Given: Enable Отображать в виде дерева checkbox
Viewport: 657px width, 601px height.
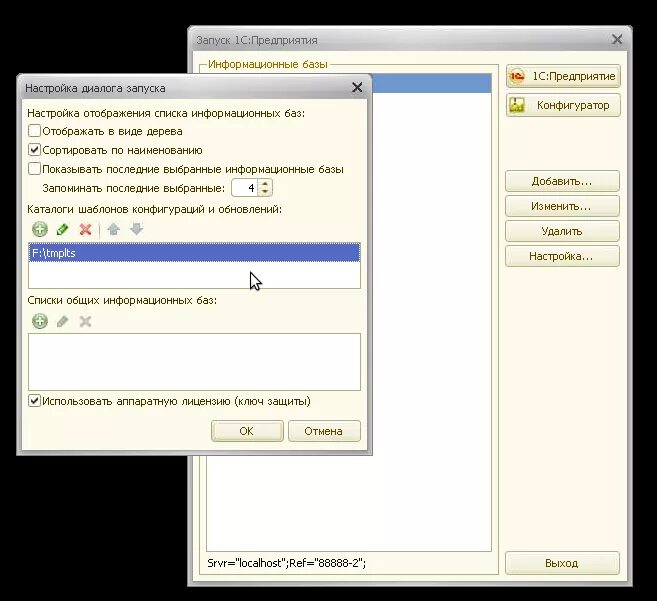Looking at the screenshot, I should pos(34,131).
